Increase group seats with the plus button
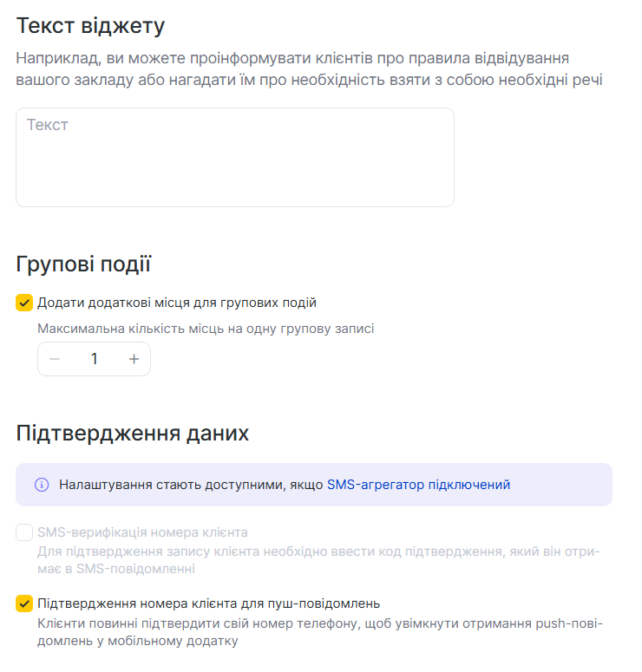642x672 pixels. coord(134,359)
